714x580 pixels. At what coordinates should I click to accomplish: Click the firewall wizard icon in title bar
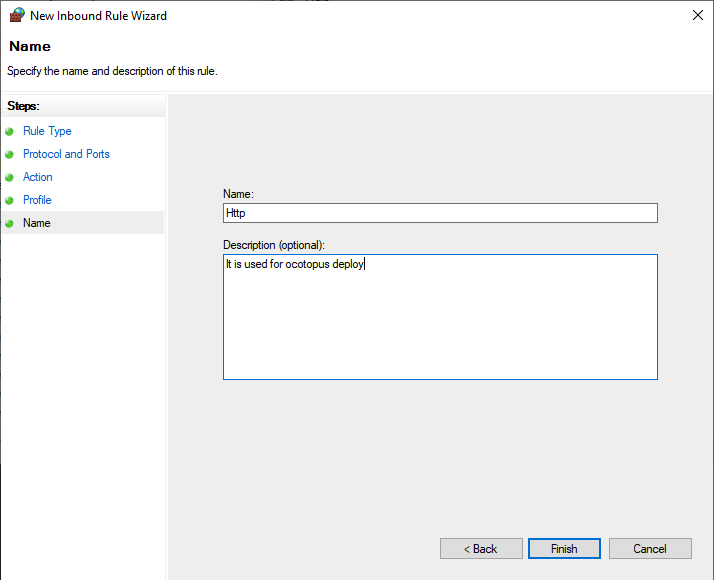pos(16,16)
